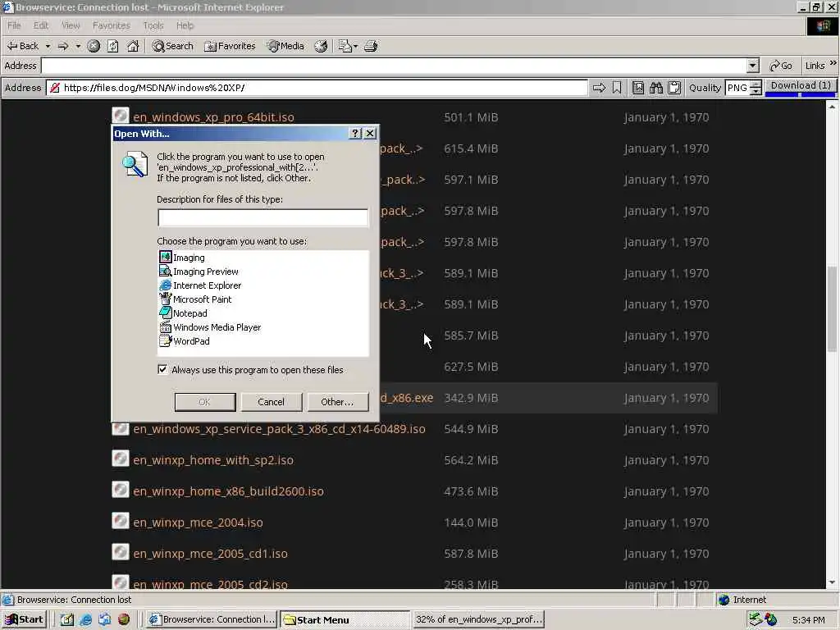Click the Browservice bookmark icon
The width and height of the screenshot is (840, 630).
(617, 87)
